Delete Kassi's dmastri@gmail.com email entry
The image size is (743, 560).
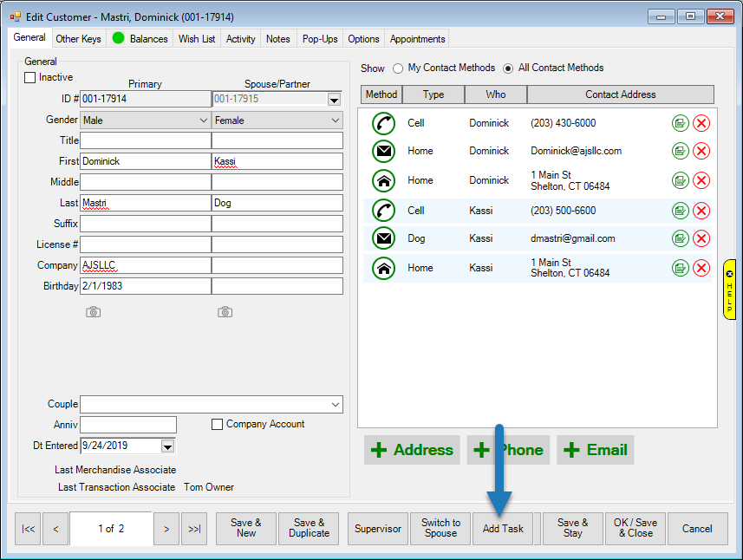point(701,238)
